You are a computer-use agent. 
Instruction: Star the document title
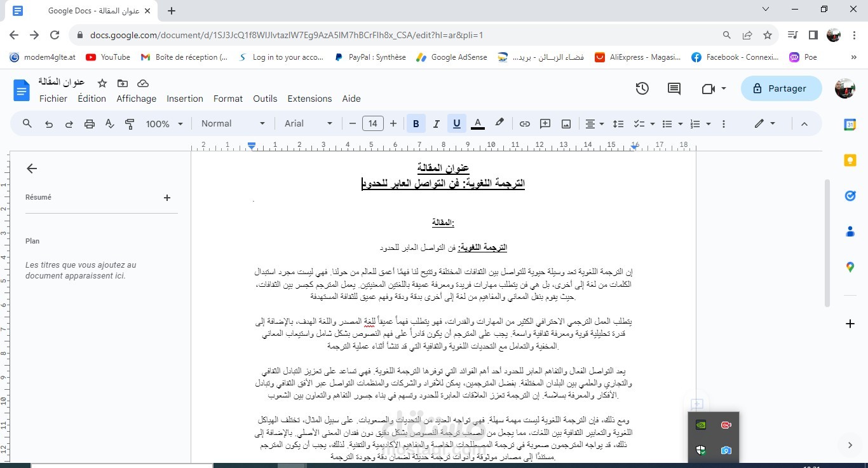coord(101,83)
